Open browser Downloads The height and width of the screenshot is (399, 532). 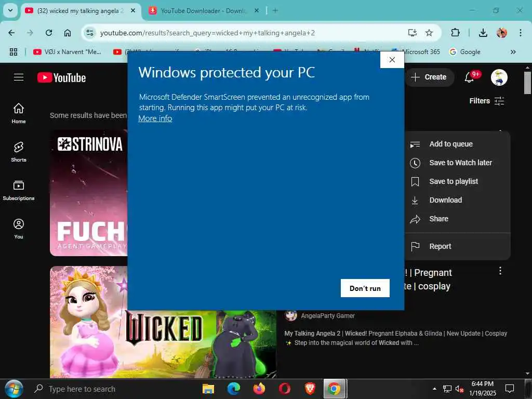click(x=483, y=33)
